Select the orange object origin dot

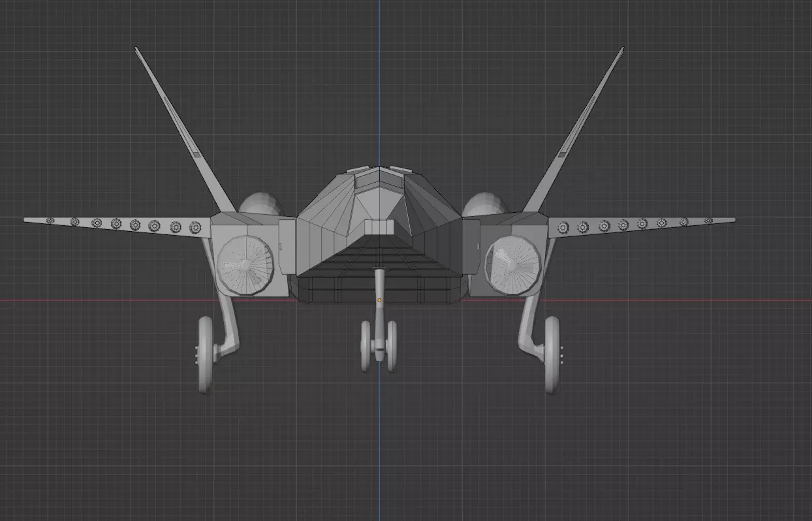point(379,300)
